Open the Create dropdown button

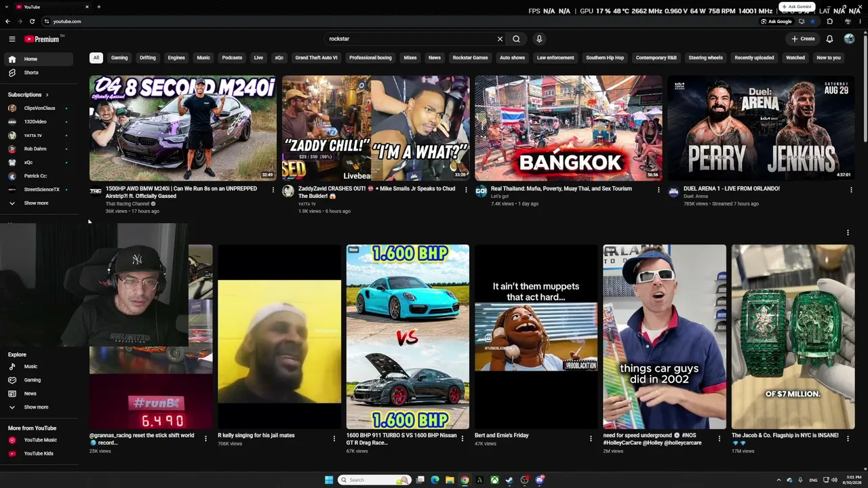pyautogui.click(x=803, y=39)
